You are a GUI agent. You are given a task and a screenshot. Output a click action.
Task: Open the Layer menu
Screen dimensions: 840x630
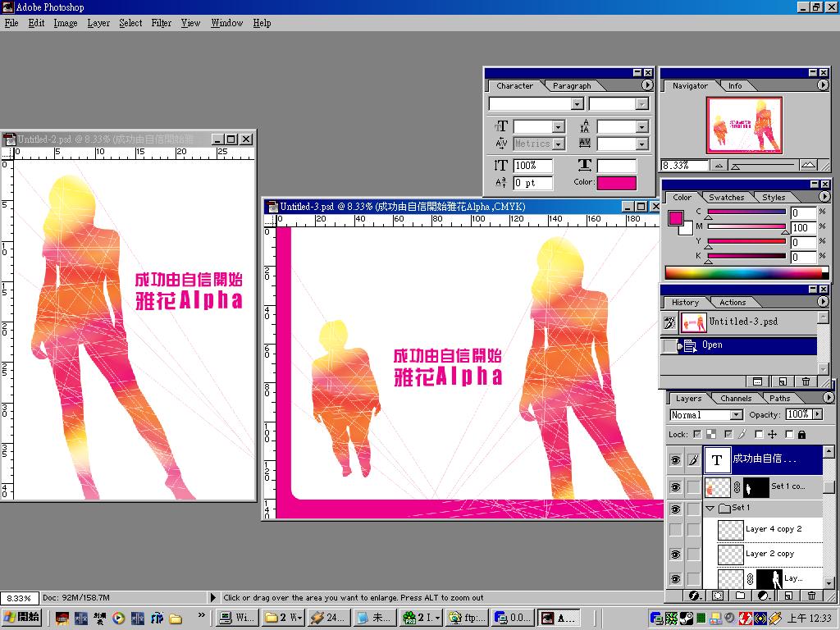tap(98, 23)
